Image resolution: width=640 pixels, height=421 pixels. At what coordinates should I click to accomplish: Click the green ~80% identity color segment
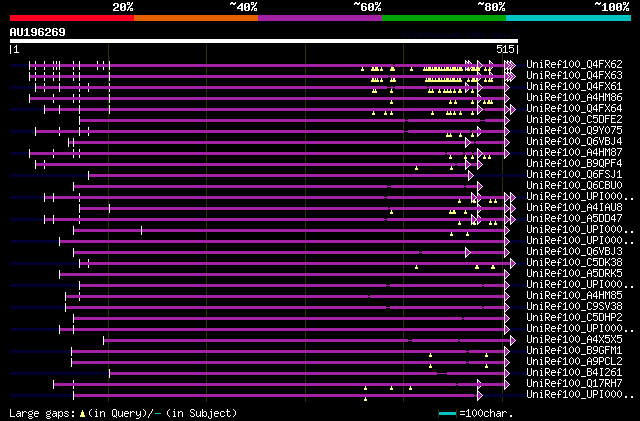444,18
